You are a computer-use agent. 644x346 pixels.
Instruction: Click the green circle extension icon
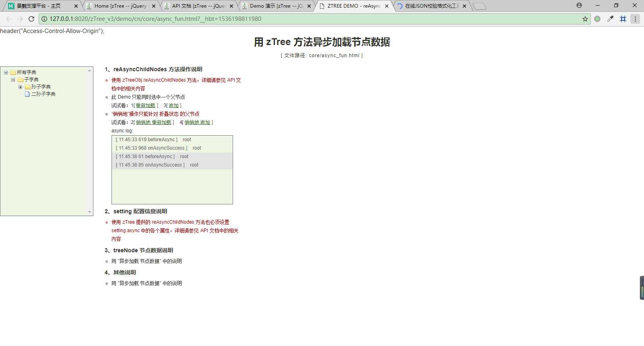pyautogui.click(x=597, y=19)
